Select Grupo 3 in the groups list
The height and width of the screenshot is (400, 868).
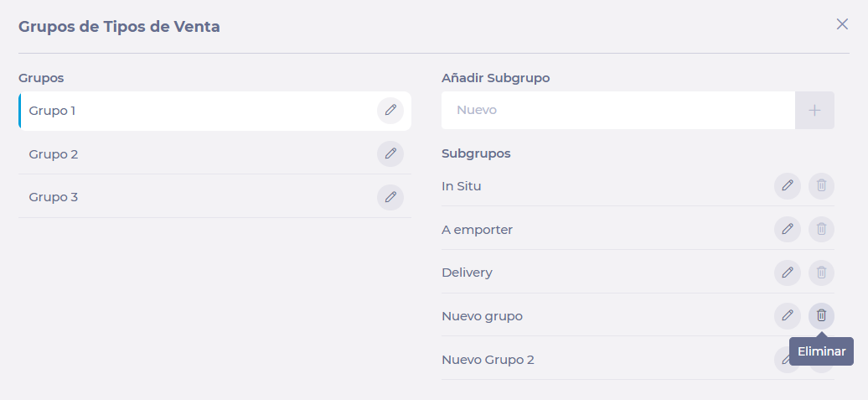point(214,197)
